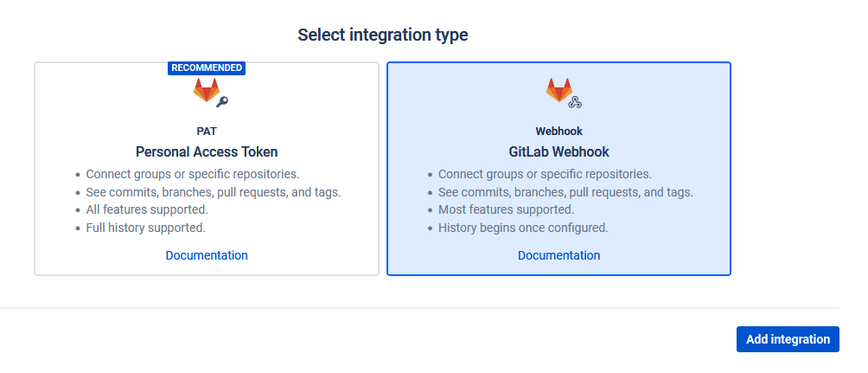Click the PAT label text
868x373 pixels.
click(x=207, y=132)
